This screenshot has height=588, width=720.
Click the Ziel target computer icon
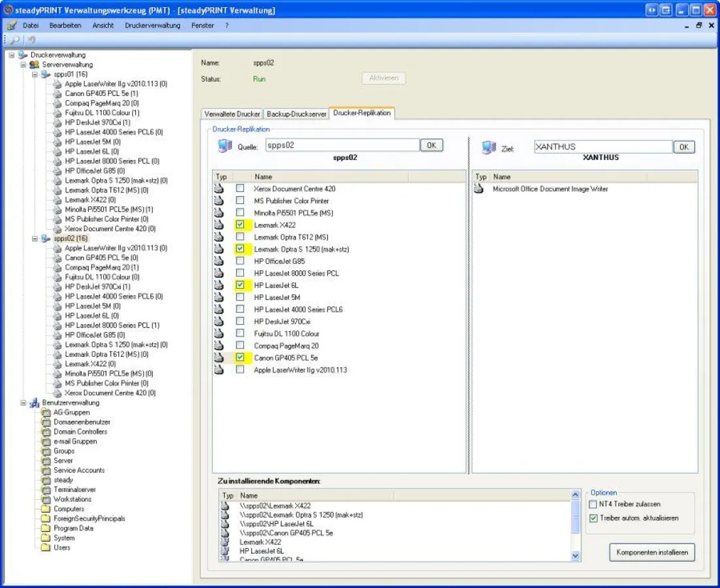pos(488,148)
